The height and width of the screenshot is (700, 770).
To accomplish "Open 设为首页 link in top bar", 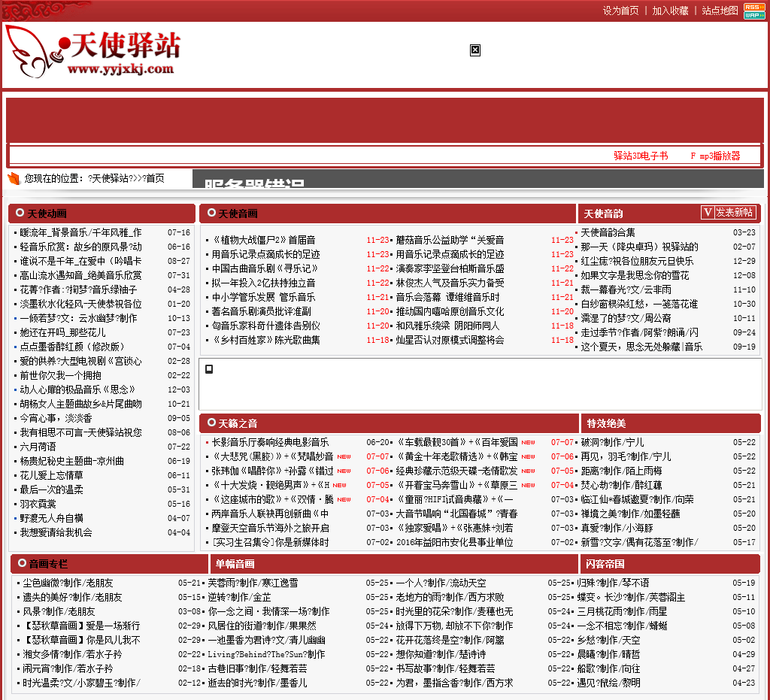I will pyautogui.click(x=620, y=11).
